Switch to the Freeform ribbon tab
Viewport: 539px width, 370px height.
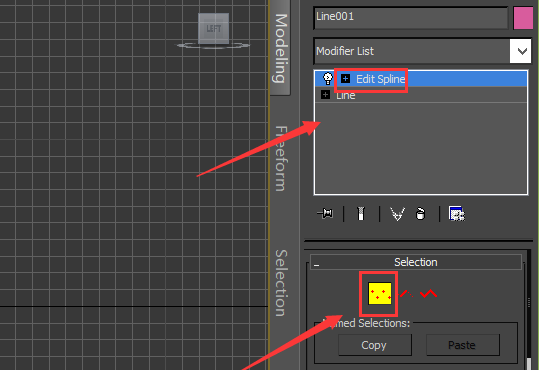tap(280, 159)
